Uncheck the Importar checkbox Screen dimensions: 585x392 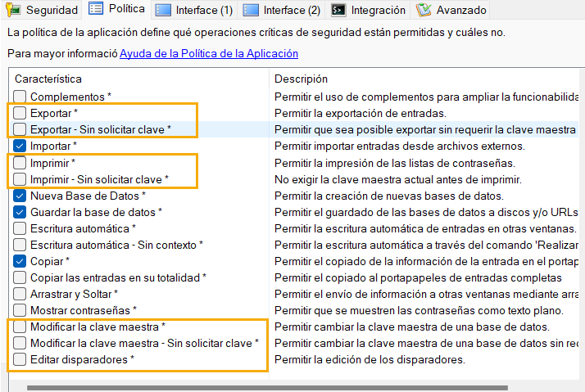click(20, 146)
